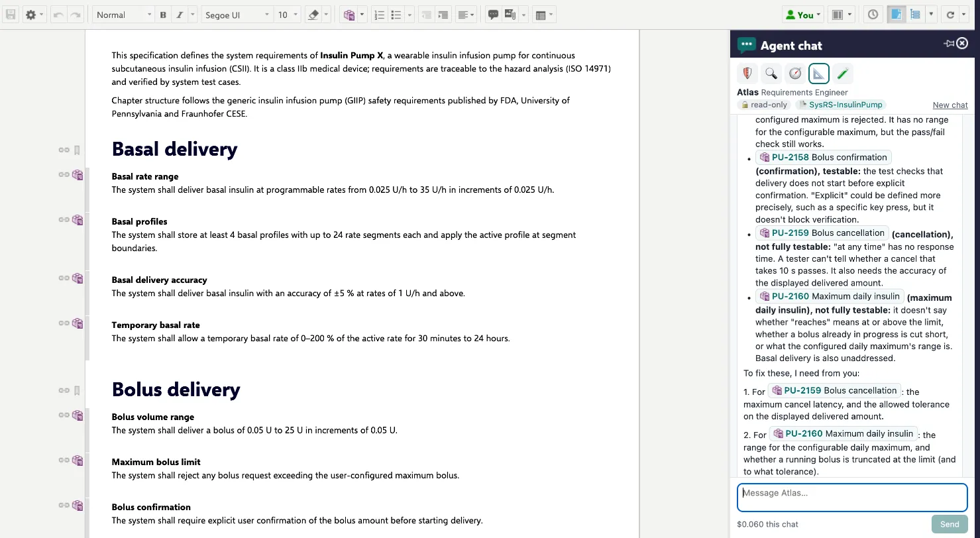Open the font size 10 dropdown
Screen dimensions: 980x538
click(288, 15)
